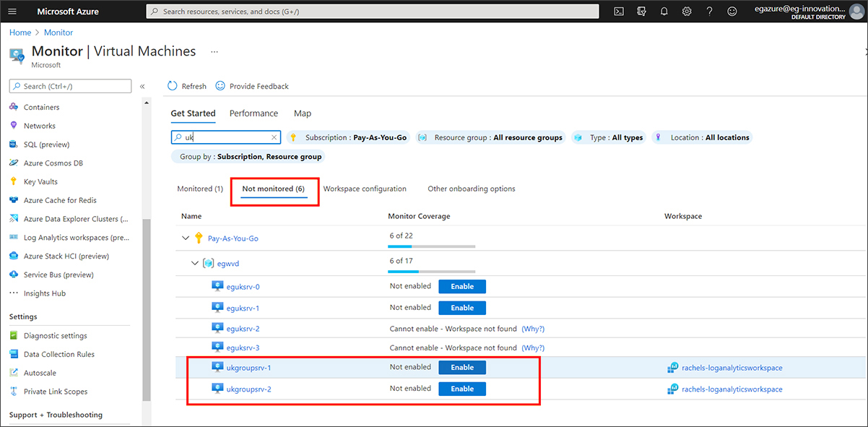Screen dimensions: 868x427
Task: Click the SQL (preview) sidebar icon
Action: pyautogui.click(x=14, y=145)
